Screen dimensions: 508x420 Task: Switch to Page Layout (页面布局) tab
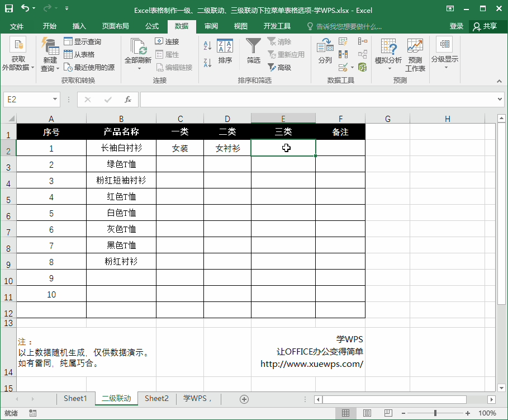[115, 26]
